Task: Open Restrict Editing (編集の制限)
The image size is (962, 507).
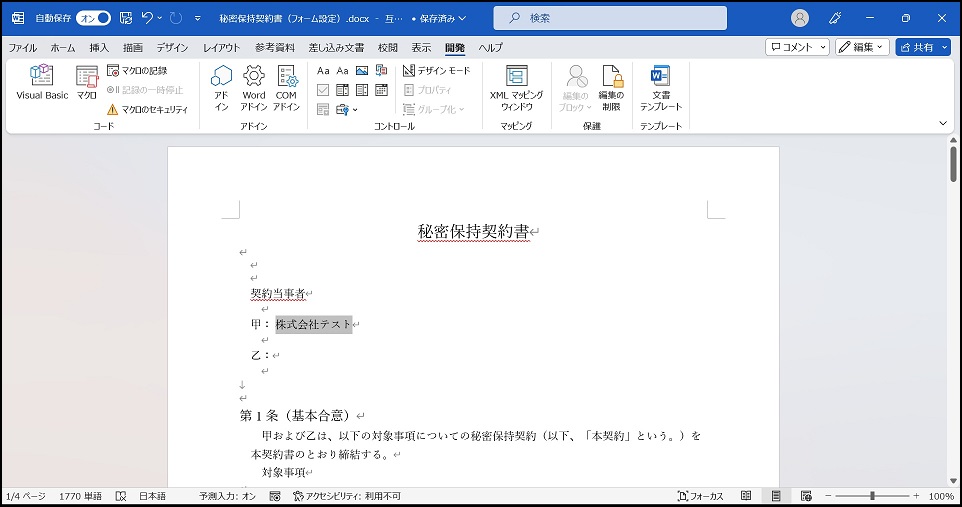Action: coord(611,88)
